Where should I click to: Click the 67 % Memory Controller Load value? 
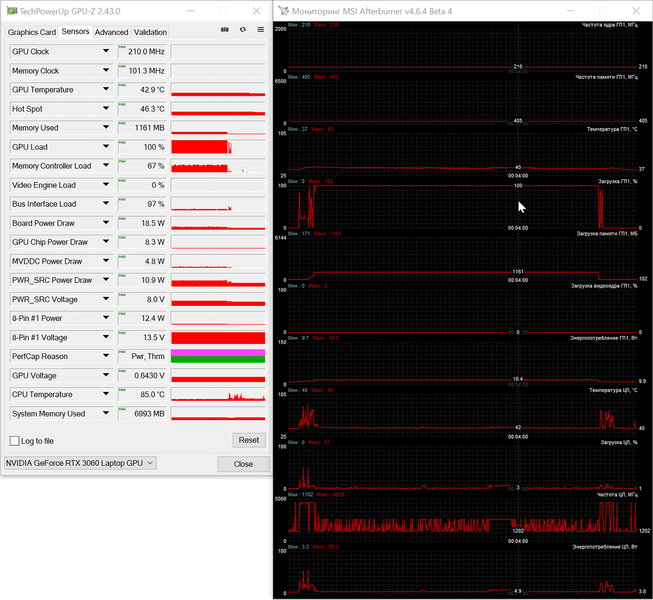pos(142,166)
